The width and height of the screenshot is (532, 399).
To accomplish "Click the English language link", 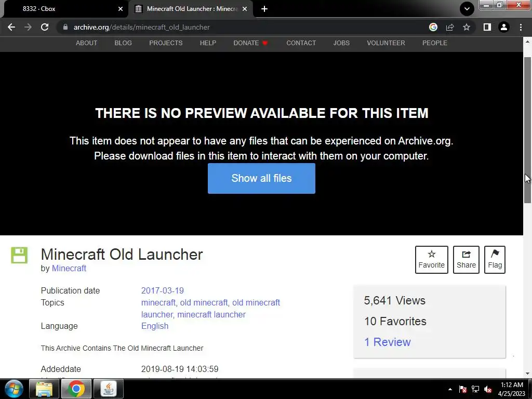I will coord(155,326).
